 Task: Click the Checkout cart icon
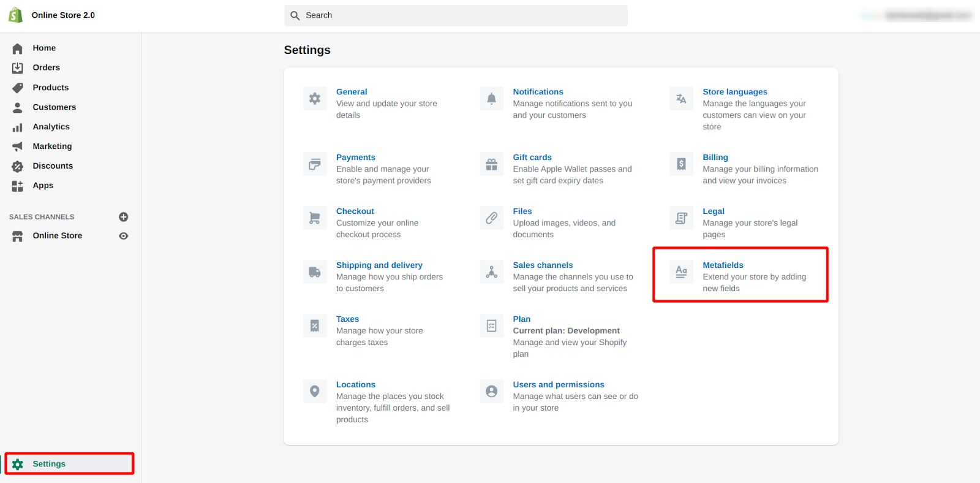coord(315,218)
